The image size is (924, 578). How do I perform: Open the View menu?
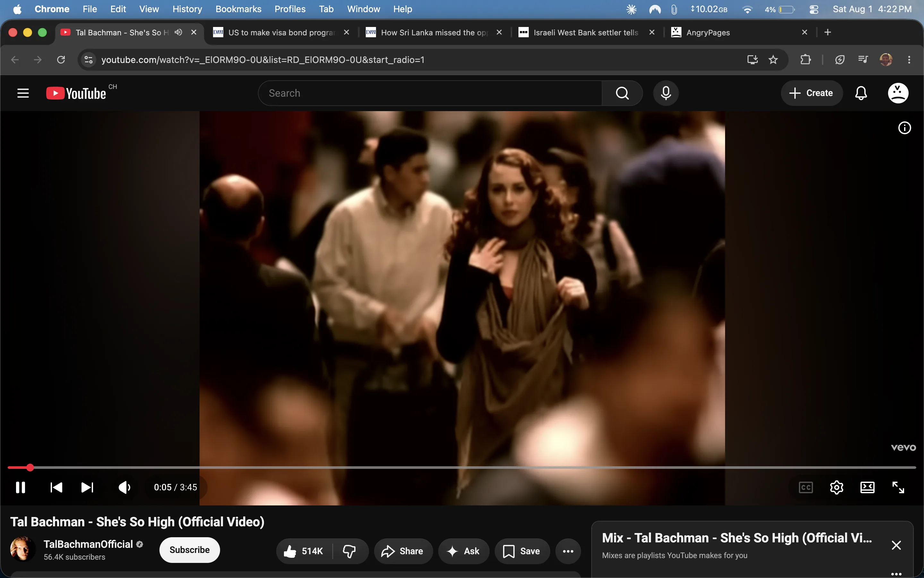point(149,9)
